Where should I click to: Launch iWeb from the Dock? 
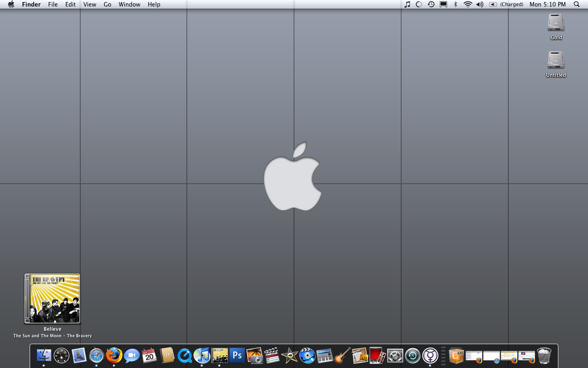360,355
